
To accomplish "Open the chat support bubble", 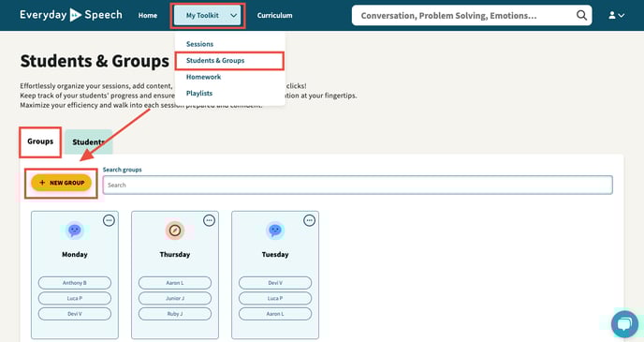I will pyautogui.click(x=624, y=324).
